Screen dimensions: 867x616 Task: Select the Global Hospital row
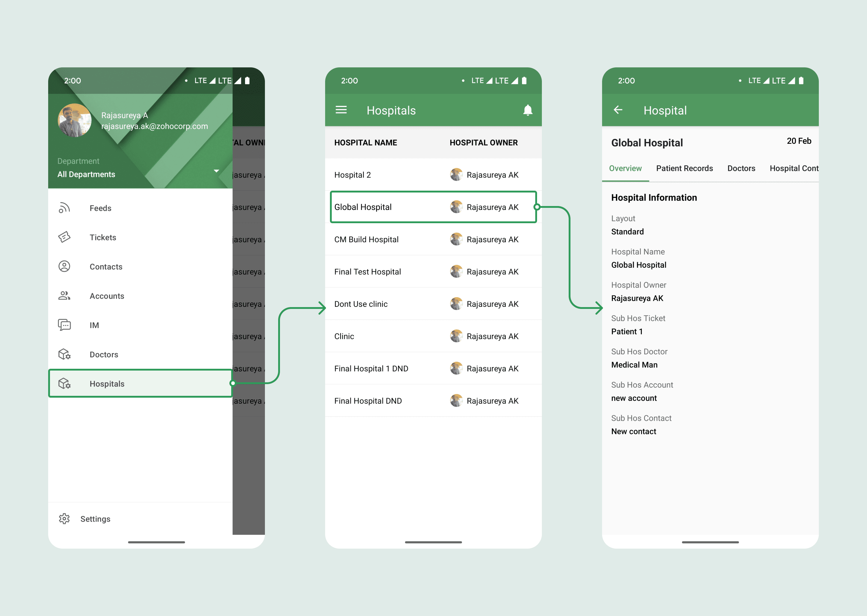coord(433,207)
